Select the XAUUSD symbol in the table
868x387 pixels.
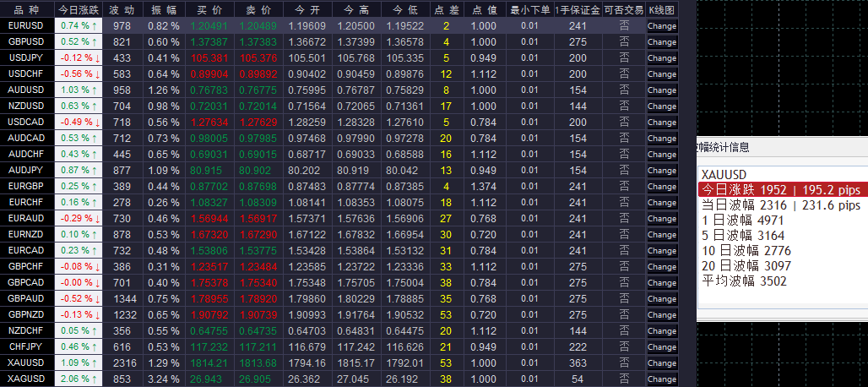26,362
